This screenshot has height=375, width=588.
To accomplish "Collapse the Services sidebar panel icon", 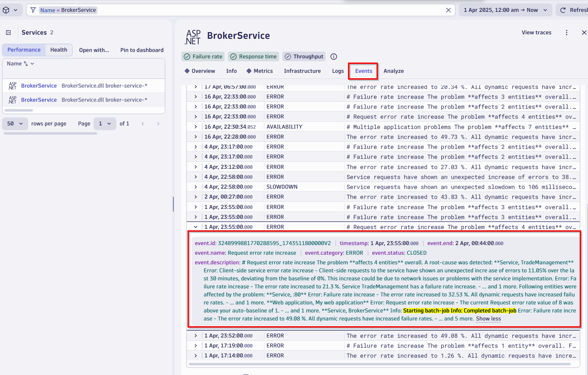I will pos(9,32).
